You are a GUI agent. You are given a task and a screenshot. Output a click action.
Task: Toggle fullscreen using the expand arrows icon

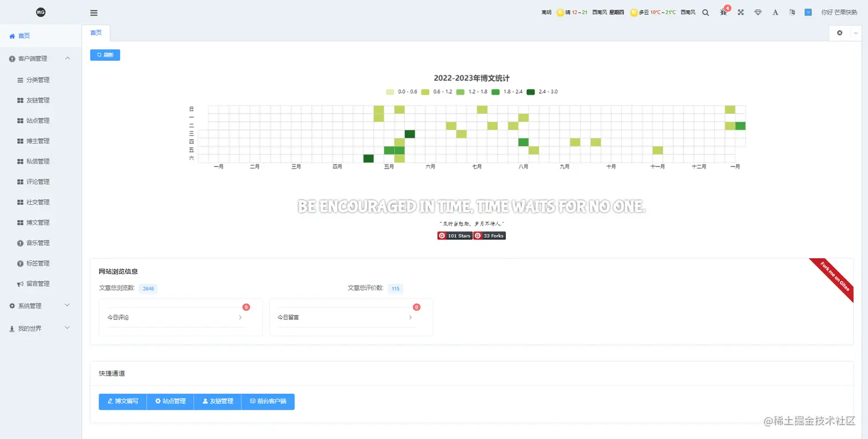tap(741, 12)
